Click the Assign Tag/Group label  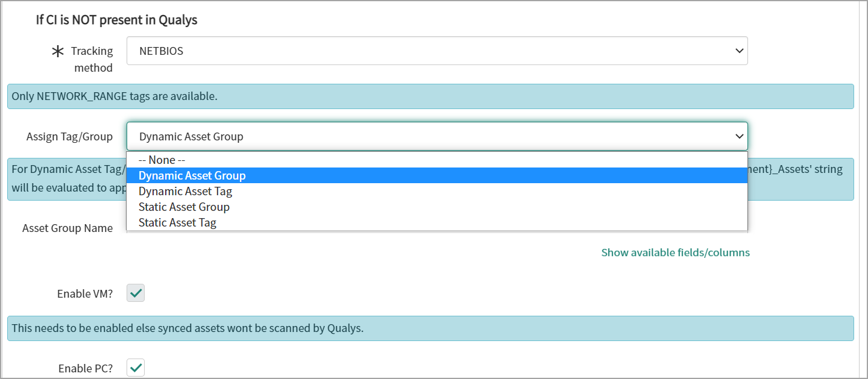[x=69, y=137]
